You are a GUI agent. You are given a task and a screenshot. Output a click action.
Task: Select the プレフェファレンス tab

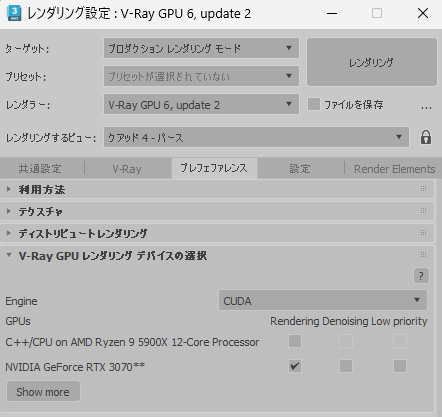click(x=214, y=168)
